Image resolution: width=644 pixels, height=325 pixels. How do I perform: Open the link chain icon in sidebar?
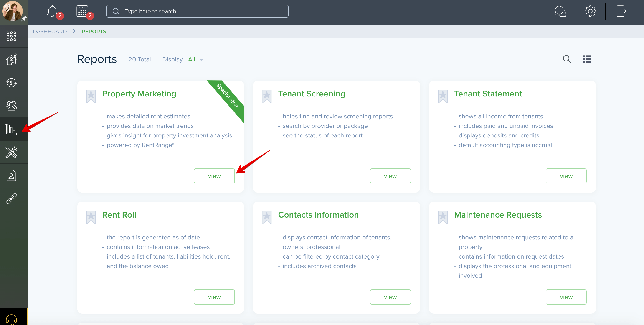[12, 199]
